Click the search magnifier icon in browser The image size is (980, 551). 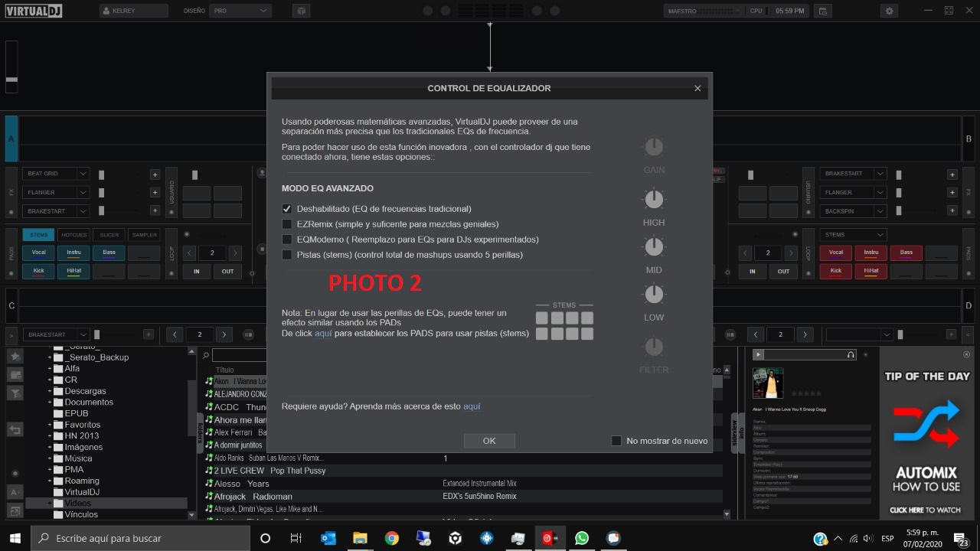click(x=205, y=355)
